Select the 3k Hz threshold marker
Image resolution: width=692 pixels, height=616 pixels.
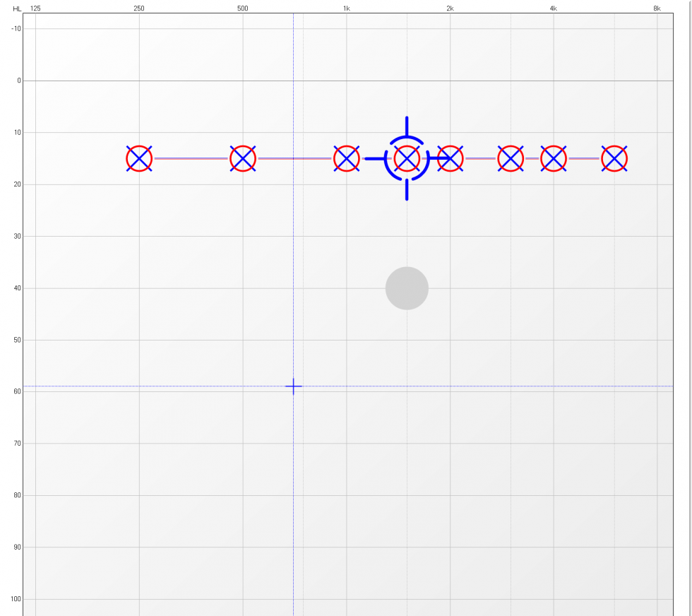(511, 158)
